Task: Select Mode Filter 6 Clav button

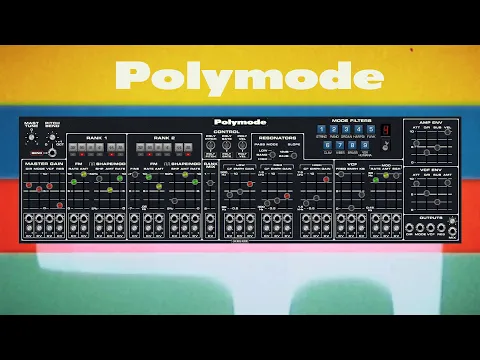Action: (x=327, y=145)
